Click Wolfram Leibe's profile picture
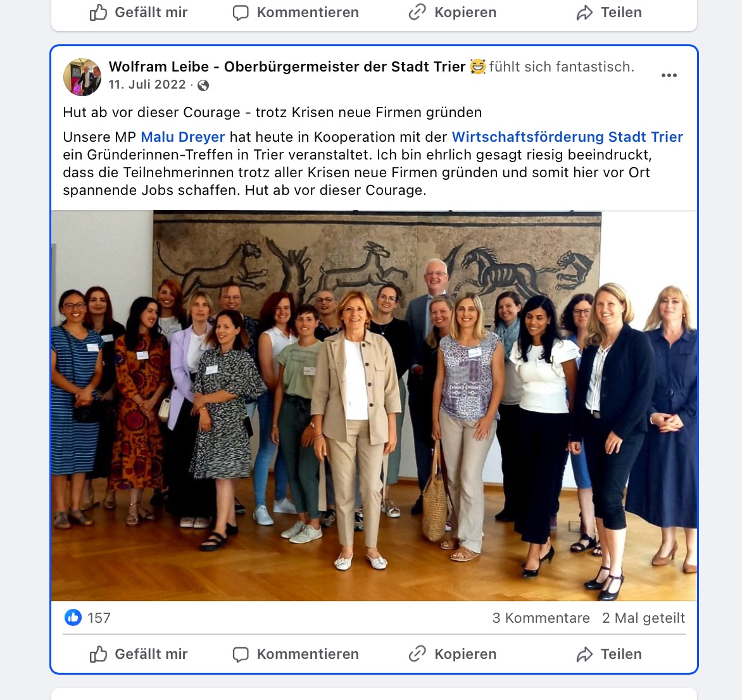This screenshot has height=700, width=742. (x=82, y=77)
